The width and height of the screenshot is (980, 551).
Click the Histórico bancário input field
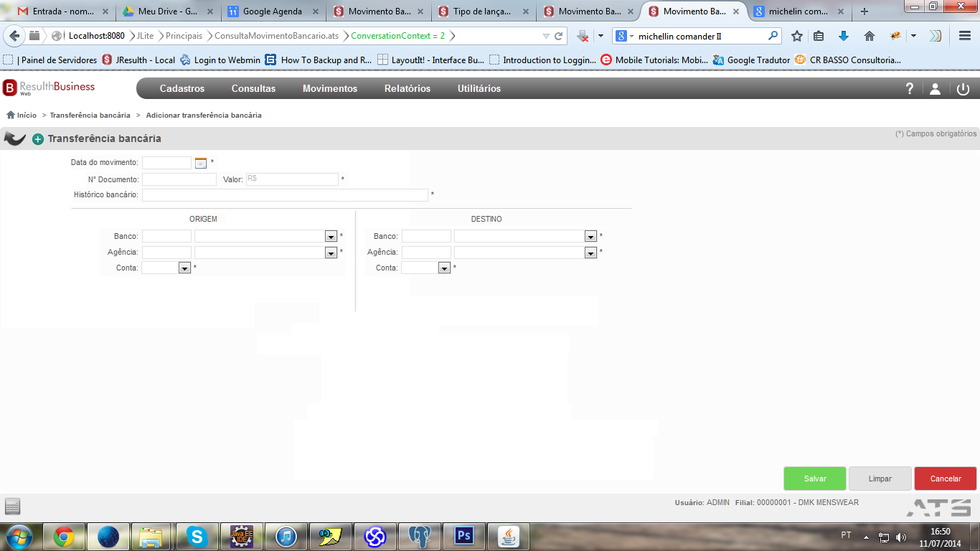pos(285,195)
